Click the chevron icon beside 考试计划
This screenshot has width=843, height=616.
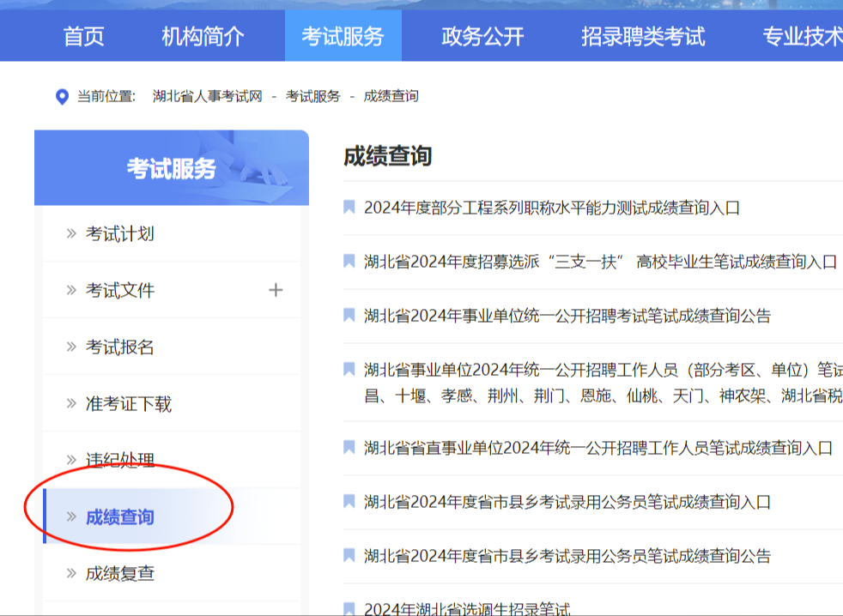71,233
